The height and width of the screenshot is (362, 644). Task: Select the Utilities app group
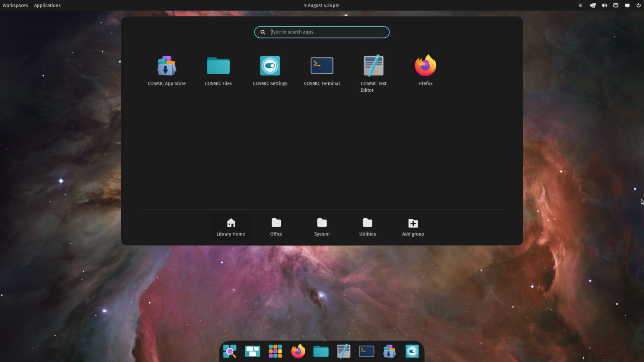(367, 227)
